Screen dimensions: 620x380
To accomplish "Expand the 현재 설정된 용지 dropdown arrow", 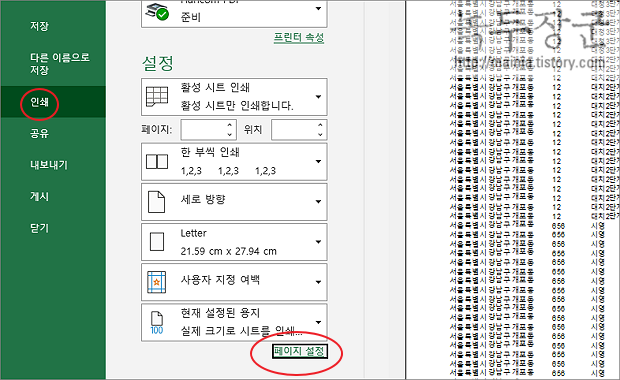I will tap(318, 322).
